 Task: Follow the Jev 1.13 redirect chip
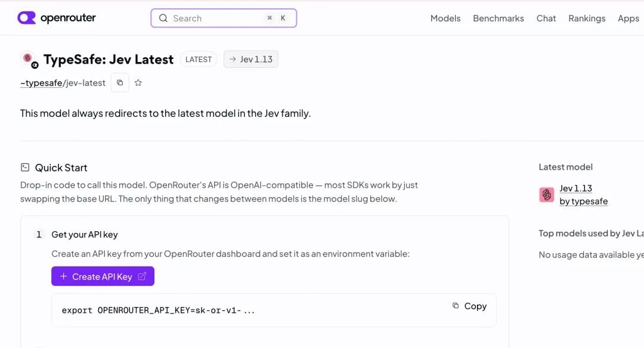[250, 59]
